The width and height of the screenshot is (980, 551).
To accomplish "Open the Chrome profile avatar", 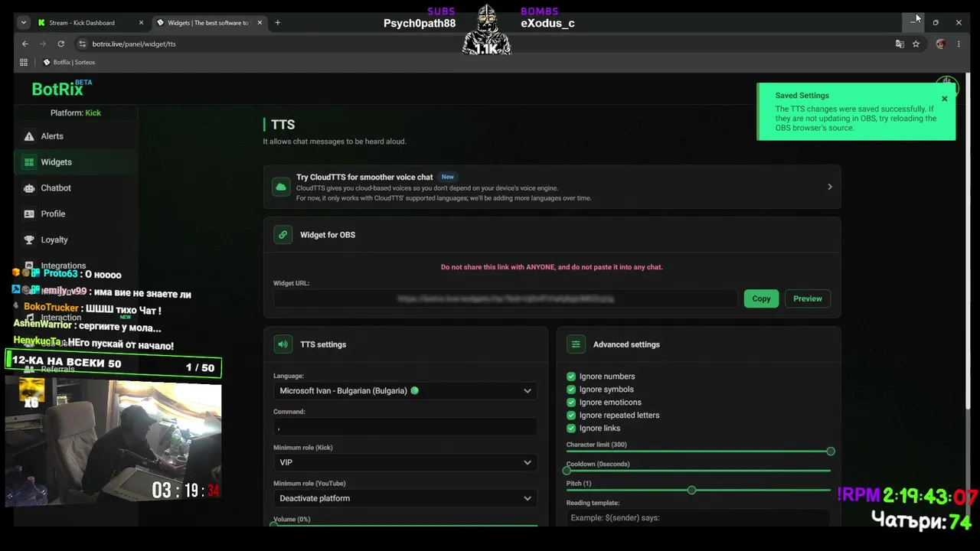I will click(941, 44).
